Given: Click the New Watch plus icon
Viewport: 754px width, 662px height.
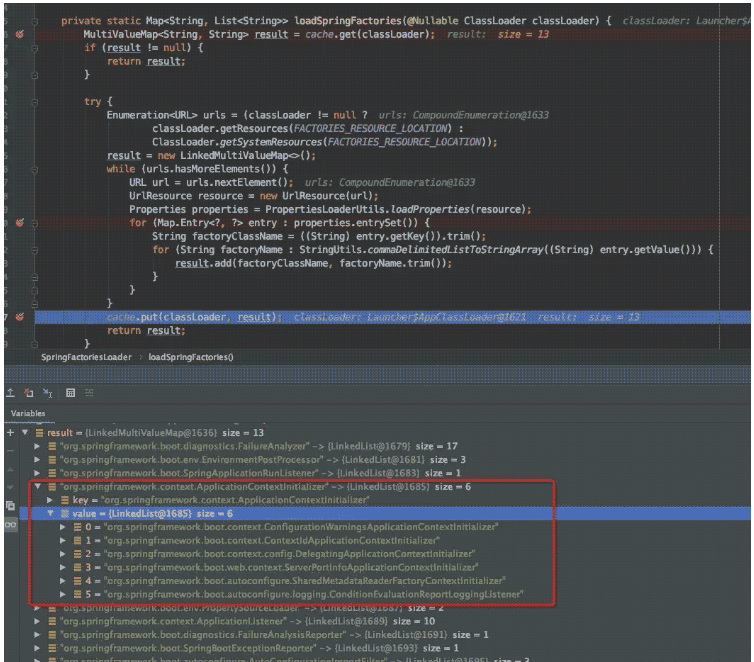Looking at the screenshot, I should [10, 433].
